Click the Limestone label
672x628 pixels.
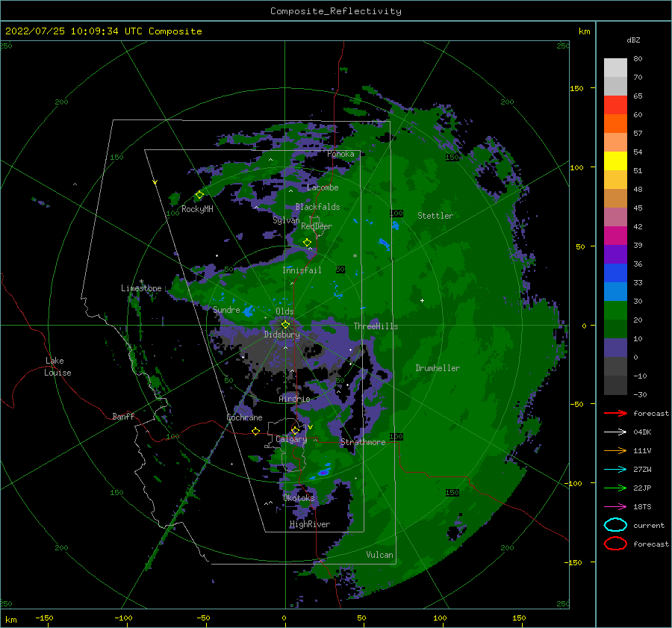point(141,288)
